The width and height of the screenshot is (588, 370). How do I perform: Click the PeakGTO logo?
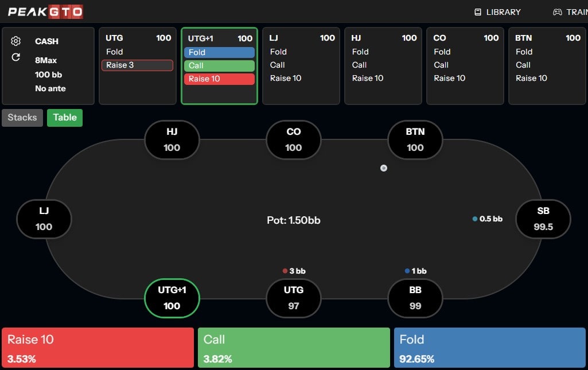pos(45,11)
